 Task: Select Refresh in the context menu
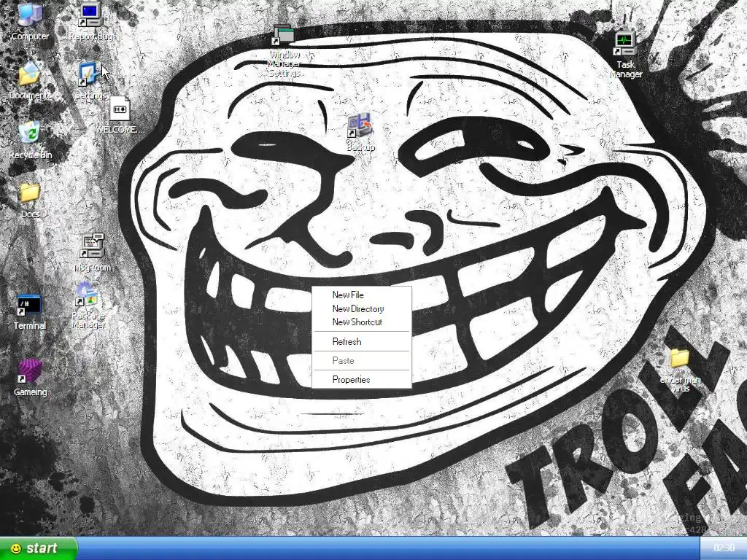(362, 341)
